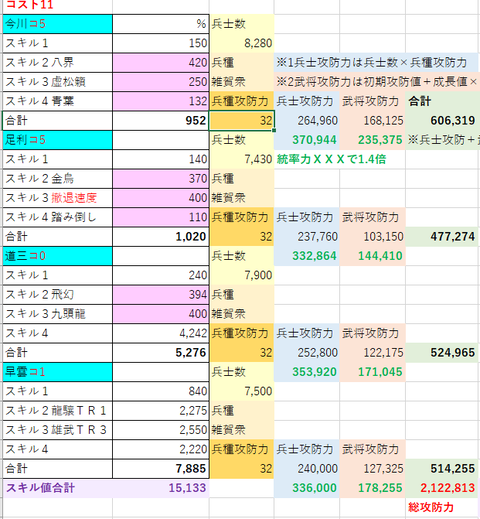480x519 pixels.
Task: Click スキル３虚松籟 label cell
Action: click(57, 82)
